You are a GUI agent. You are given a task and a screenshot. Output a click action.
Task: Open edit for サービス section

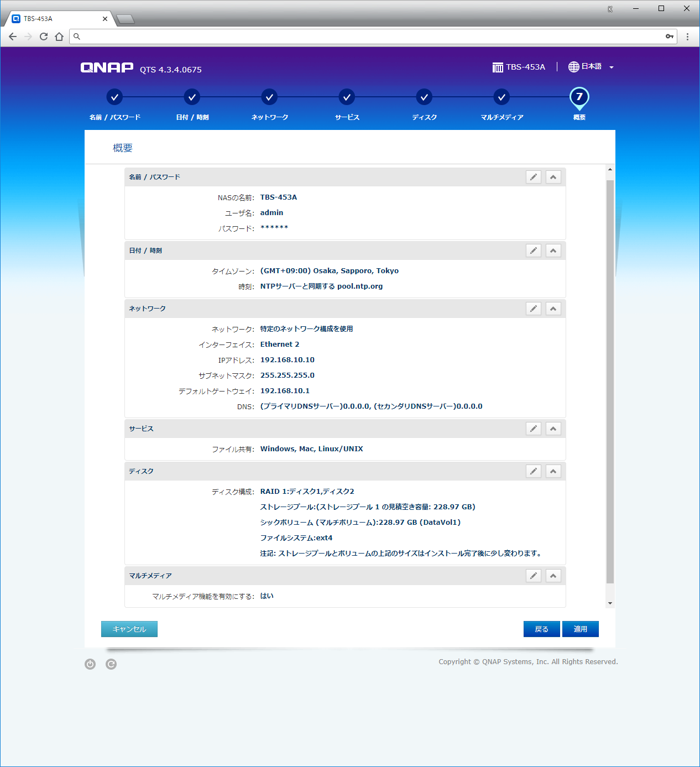[533, 429]
